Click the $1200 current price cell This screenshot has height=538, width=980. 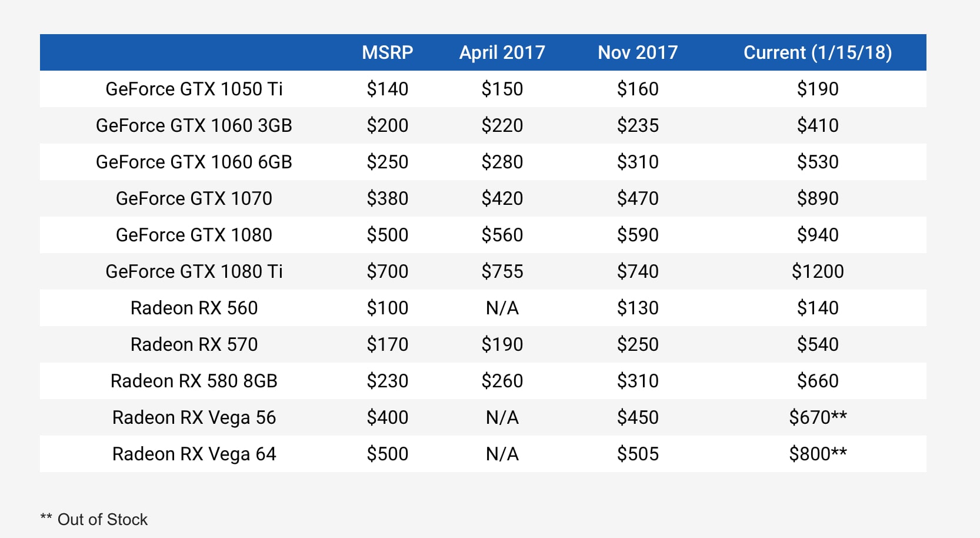(818, 271)
